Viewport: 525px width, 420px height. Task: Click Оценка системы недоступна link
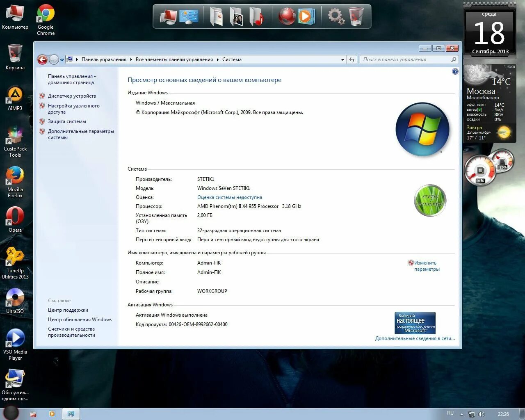click(230, 197)
